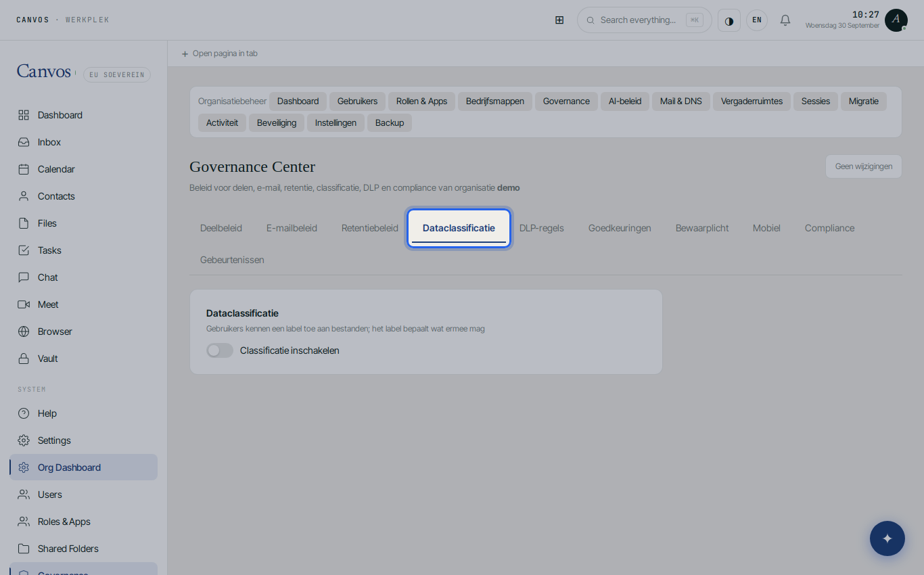The width and height of the screenshot is (924, 575).
Task: Switch to the Retentiebeleid tab
Action: [370, 228]
